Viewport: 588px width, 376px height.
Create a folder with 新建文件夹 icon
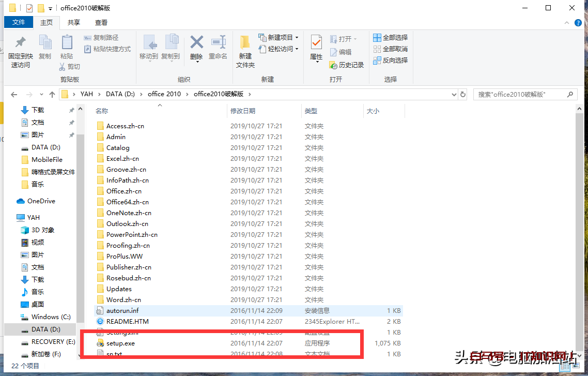click(x=245, y=42)
